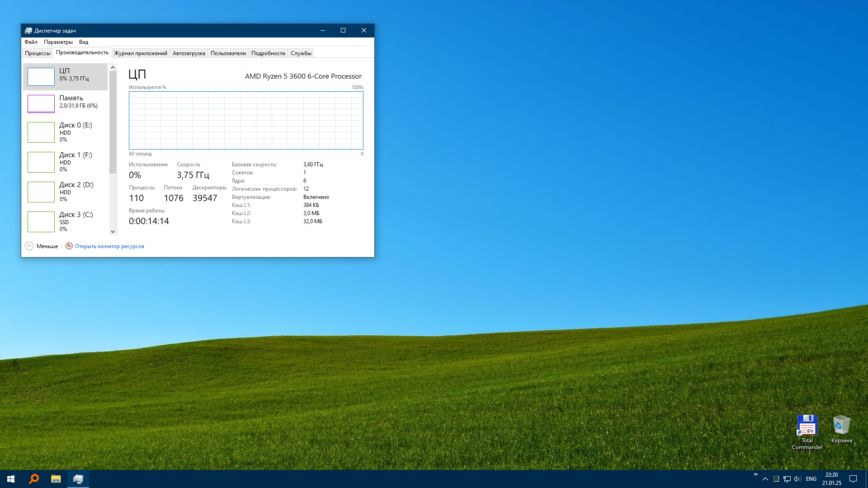This screenshot has width=868, height=488.
Task: Select Диск 0 (E:) in sidebar
Action: tap(66, 132)
